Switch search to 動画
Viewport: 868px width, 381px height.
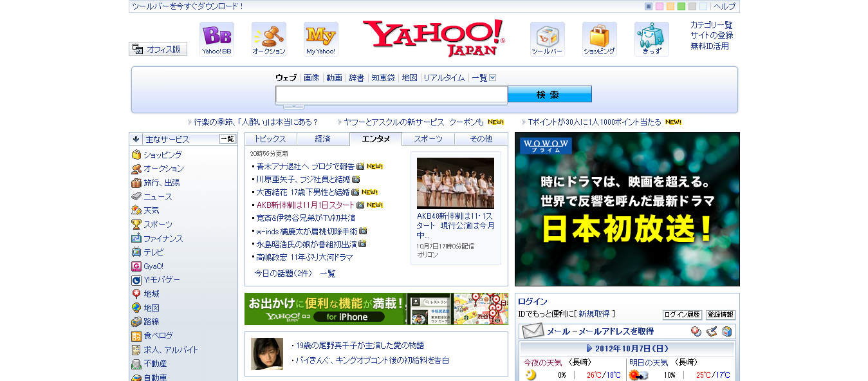tap(335, 78)
